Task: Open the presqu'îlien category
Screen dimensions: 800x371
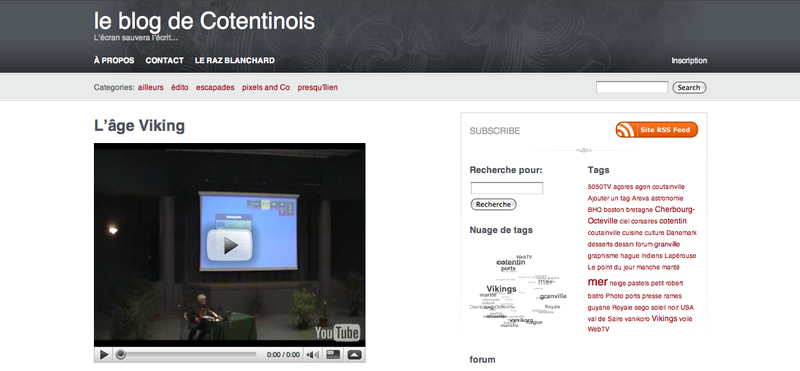Action: click(317, 87)
